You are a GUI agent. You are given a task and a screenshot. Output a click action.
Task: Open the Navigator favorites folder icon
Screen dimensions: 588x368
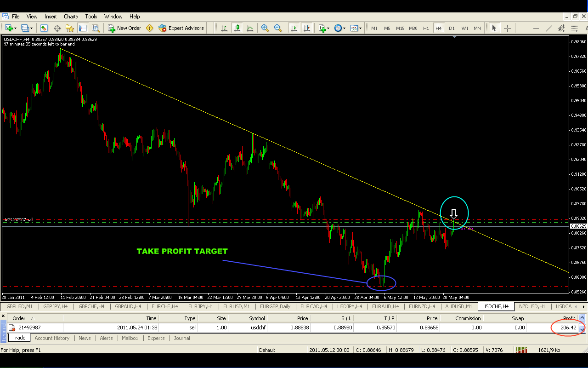70,28
